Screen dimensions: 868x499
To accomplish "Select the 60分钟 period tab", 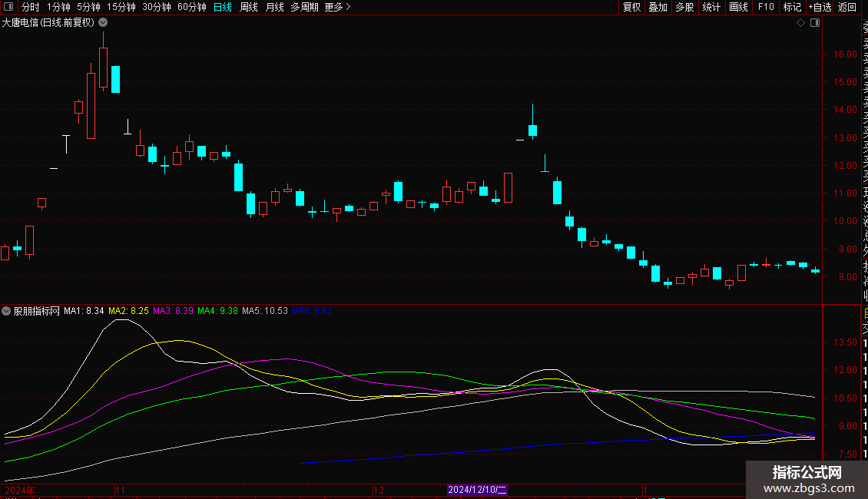I will (x=191, y=7).
